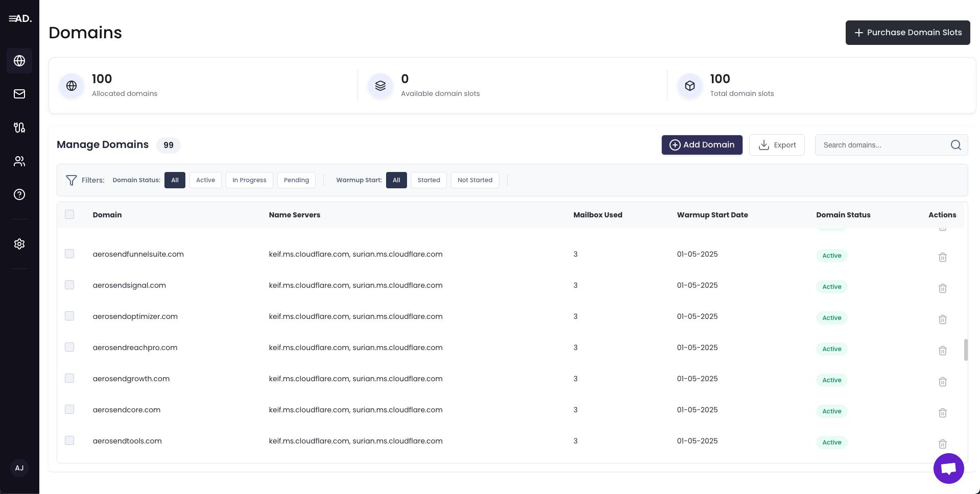Click the domain table vertical scrollbar
Image resolution: width=980 pixels, height=494 pixels.
965,350
